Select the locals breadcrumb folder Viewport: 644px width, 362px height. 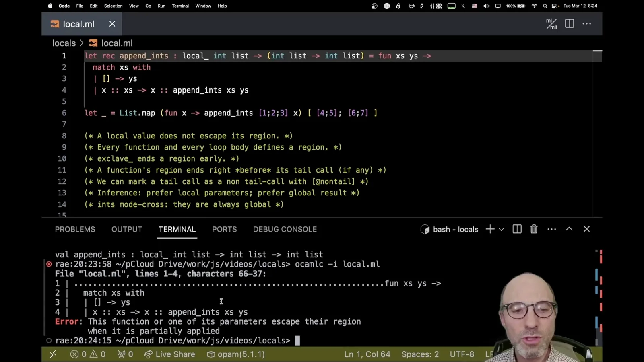(x=64, y=43)
